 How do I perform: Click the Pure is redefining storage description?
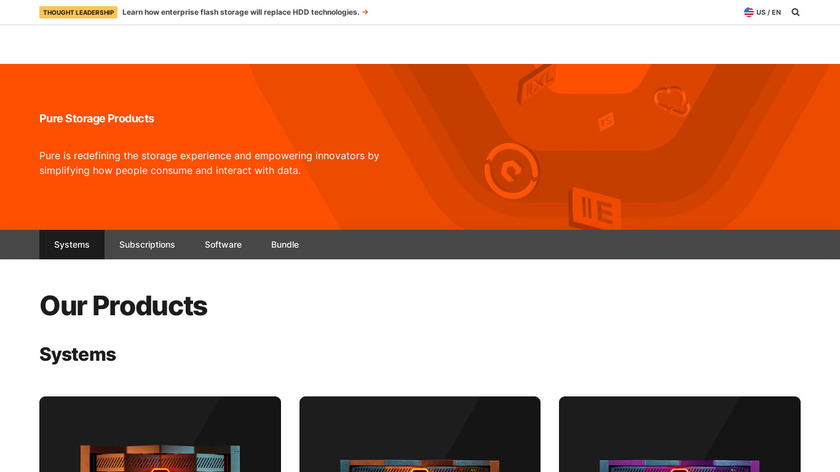[209, 163]
